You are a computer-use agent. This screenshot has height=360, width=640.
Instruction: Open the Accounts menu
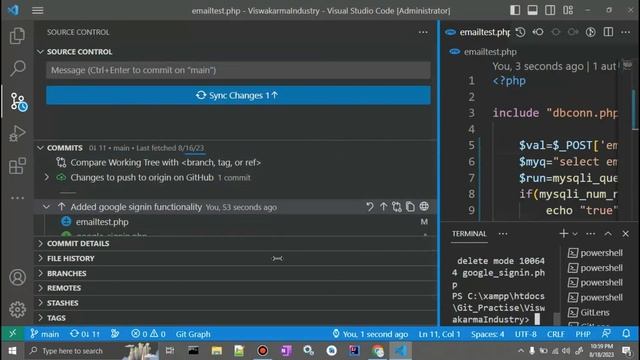click(17, 278)
